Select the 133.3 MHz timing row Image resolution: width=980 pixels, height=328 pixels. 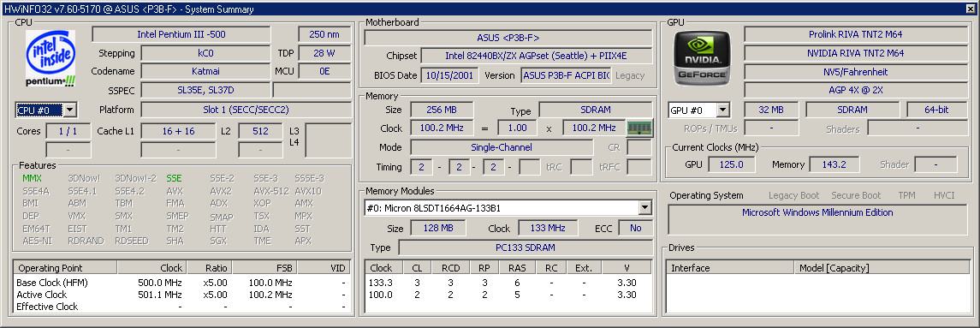click(508, 283)
